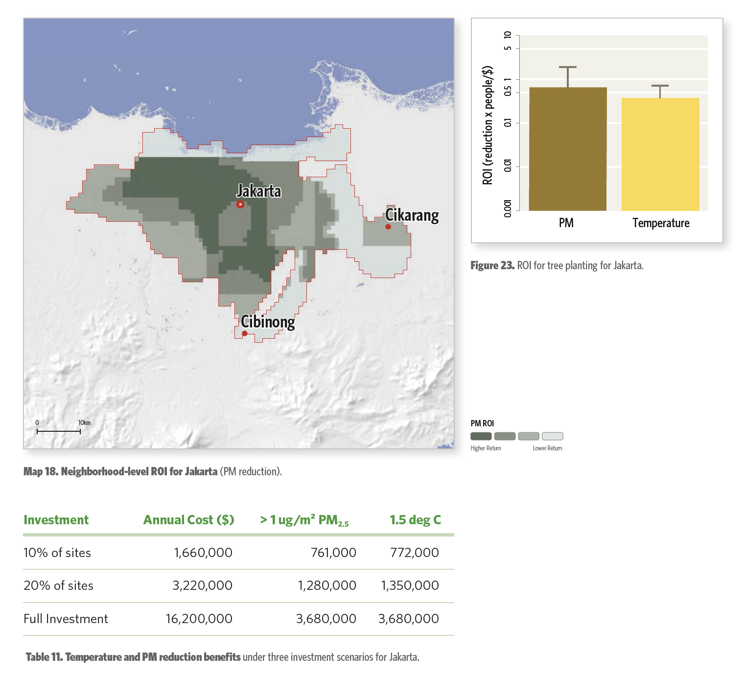Select the 10% of sites row label
Viewport: 744px width, 700px height.
[57, 553]
